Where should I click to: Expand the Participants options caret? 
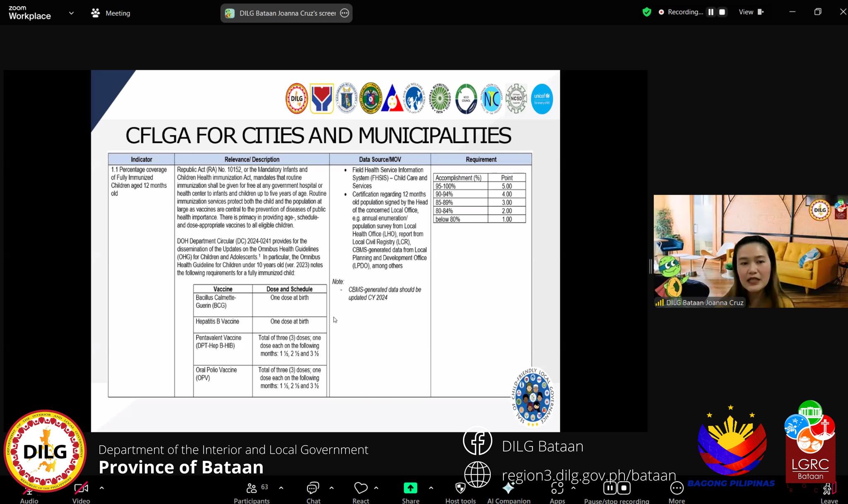click(281, 488)
